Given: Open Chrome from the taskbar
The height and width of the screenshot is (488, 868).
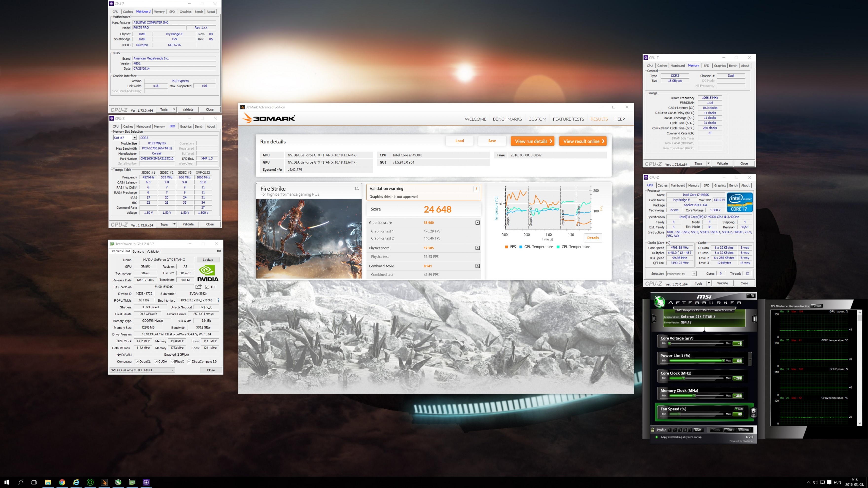Looking at the screenshot, I should click(x=62, y=482).
